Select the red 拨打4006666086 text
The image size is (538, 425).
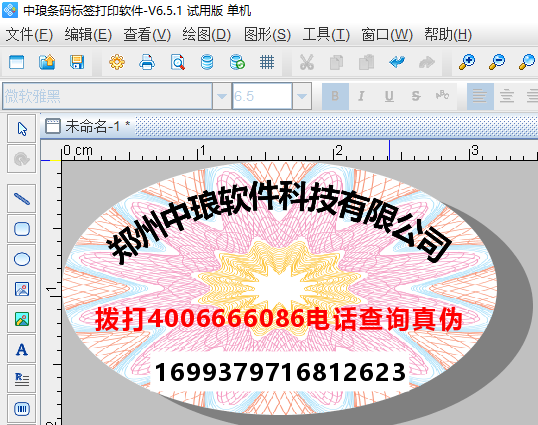coord(279,319)
